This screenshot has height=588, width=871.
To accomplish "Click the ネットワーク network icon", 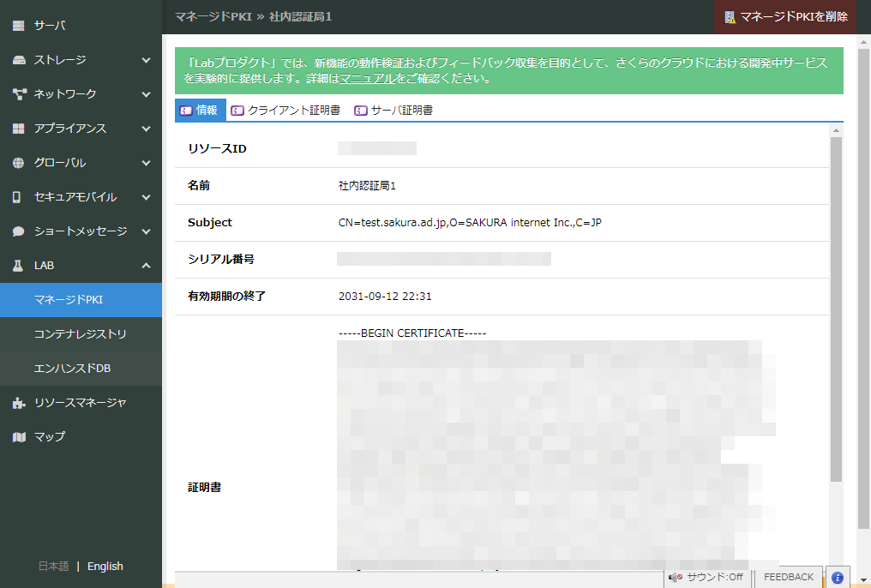I will point(19,94).
